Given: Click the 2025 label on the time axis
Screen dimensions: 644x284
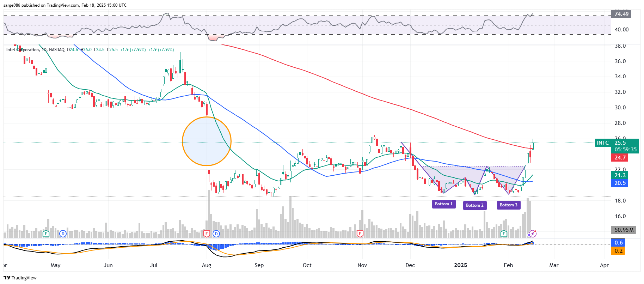Looking at the screenshot, I should click(460, 265).
